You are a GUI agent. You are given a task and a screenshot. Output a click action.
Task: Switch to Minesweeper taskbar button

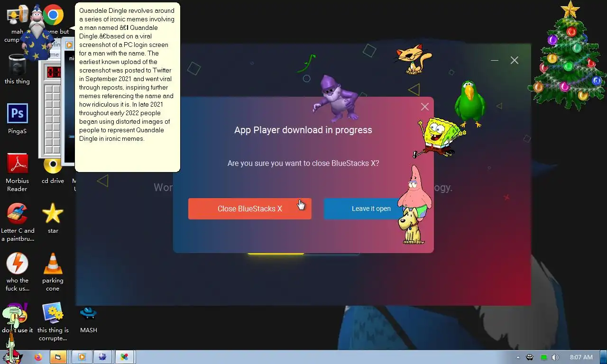tap(102, 357)
